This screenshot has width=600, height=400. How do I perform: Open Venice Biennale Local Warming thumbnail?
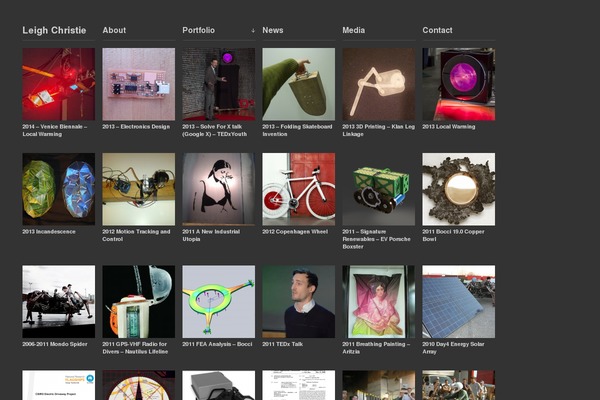(x=59, y=84)
